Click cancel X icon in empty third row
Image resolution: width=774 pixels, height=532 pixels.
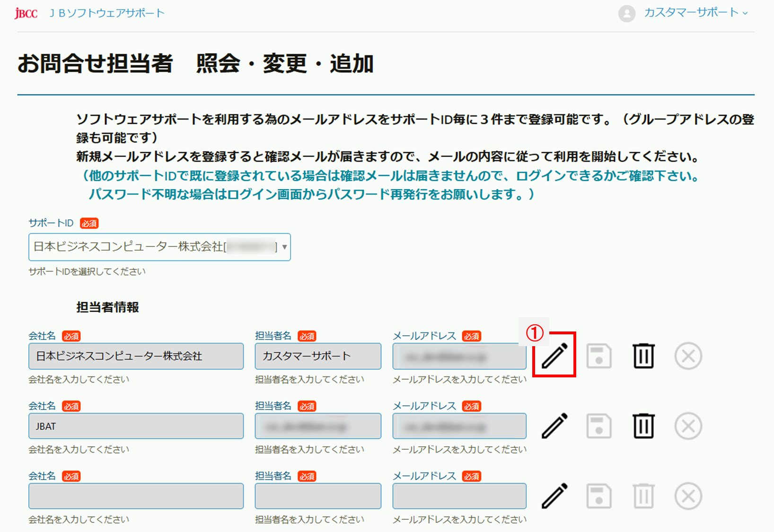(688, 496)
